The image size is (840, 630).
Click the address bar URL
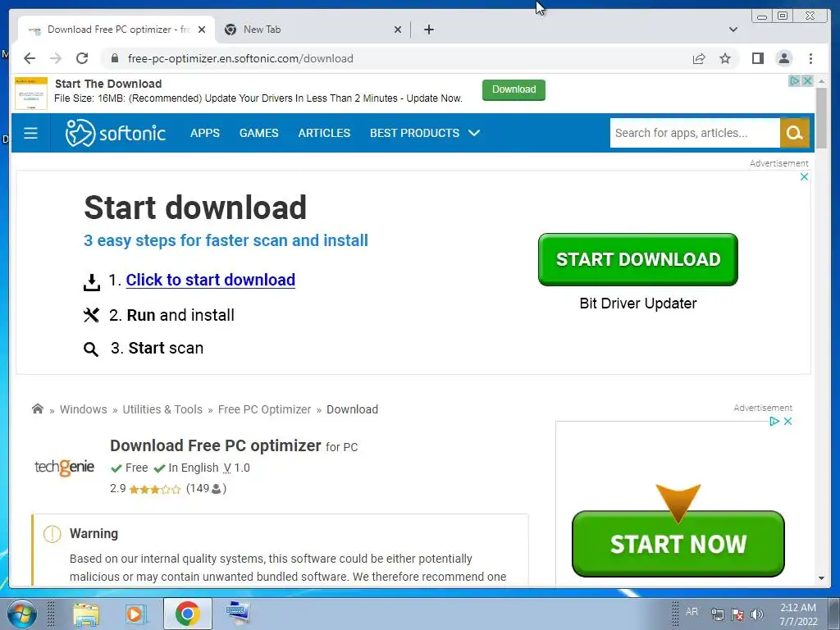coord(240,58)
